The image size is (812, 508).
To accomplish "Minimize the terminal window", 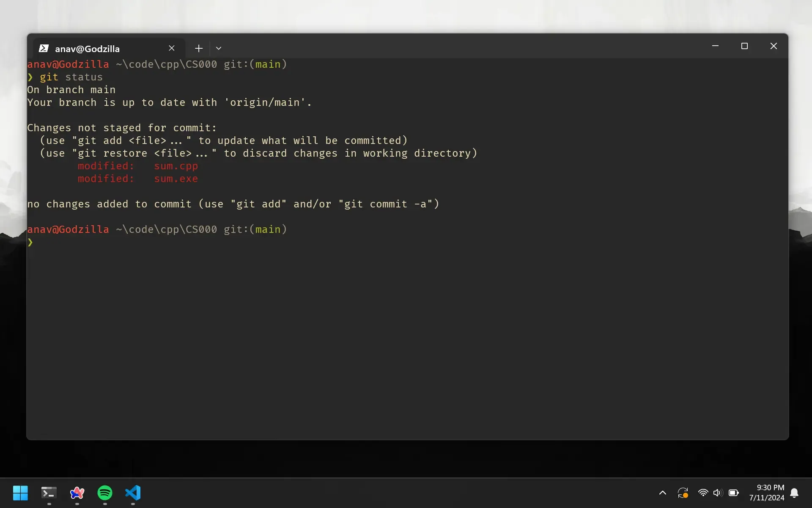I will pos(715,46).
